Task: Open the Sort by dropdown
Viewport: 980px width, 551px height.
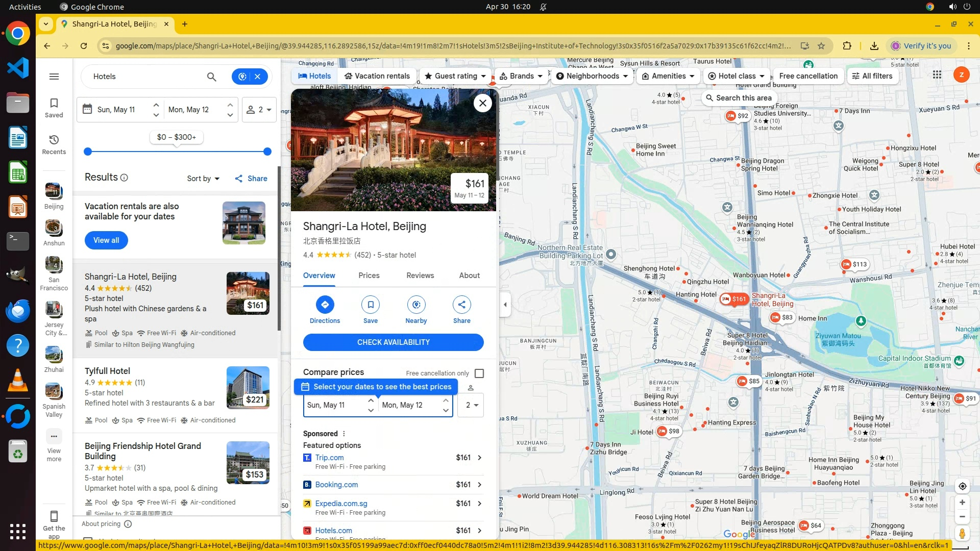Action: pos(203,179)
